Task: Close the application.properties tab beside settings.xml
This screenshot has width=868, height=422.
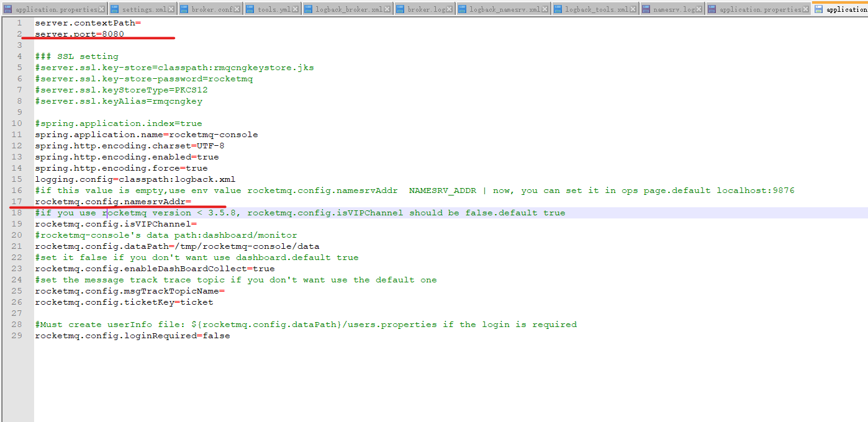Action: click(x=102, y=9)
